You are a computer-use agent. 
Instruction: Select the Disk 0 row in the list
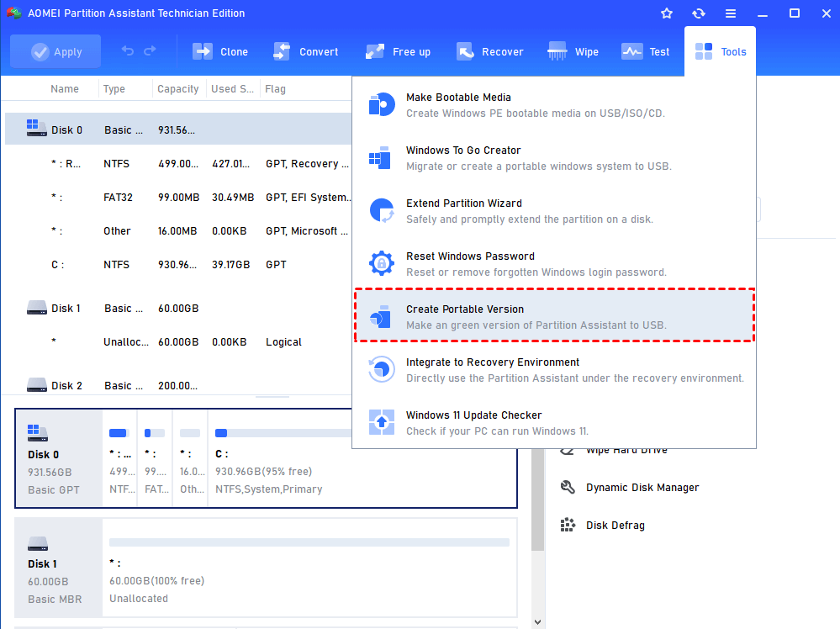coord(178,129)
